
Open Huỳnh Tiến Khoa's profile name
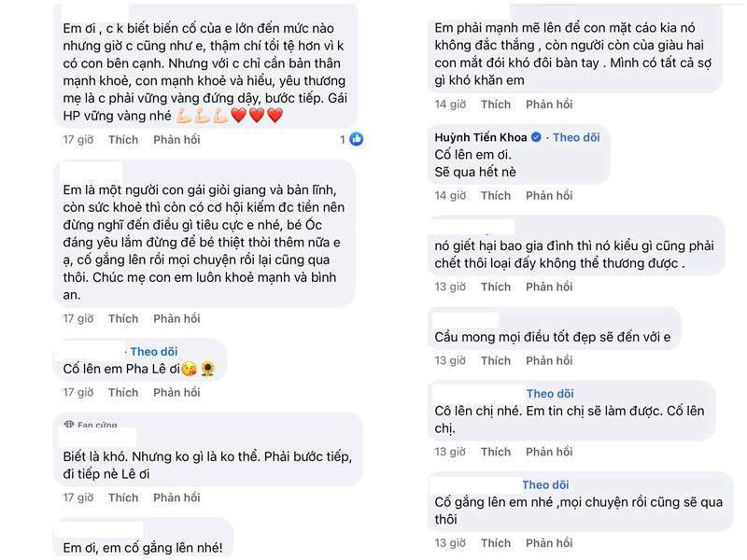(x=482, y=137)
